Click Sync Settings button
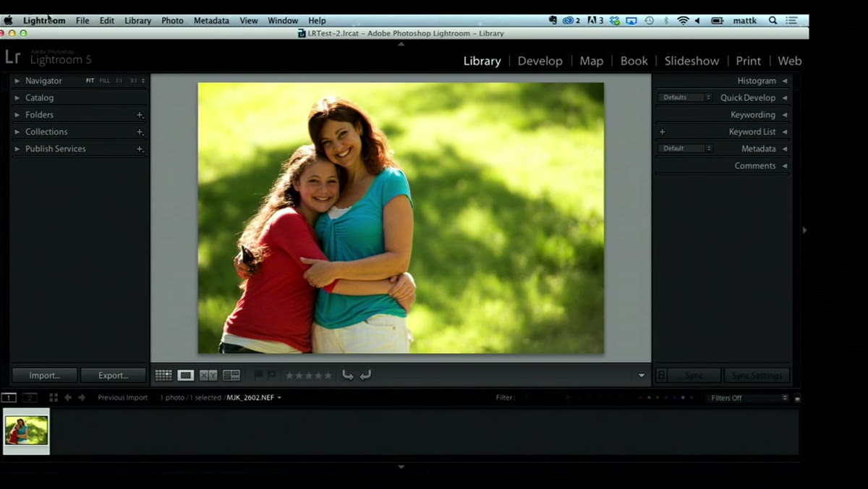 point(757,375)
